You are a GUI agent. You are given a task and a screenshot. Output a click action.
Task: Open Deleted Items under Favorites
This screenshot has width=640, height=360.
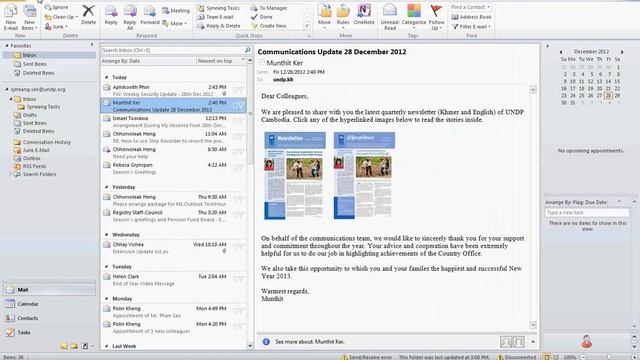(x=38, y=73)
